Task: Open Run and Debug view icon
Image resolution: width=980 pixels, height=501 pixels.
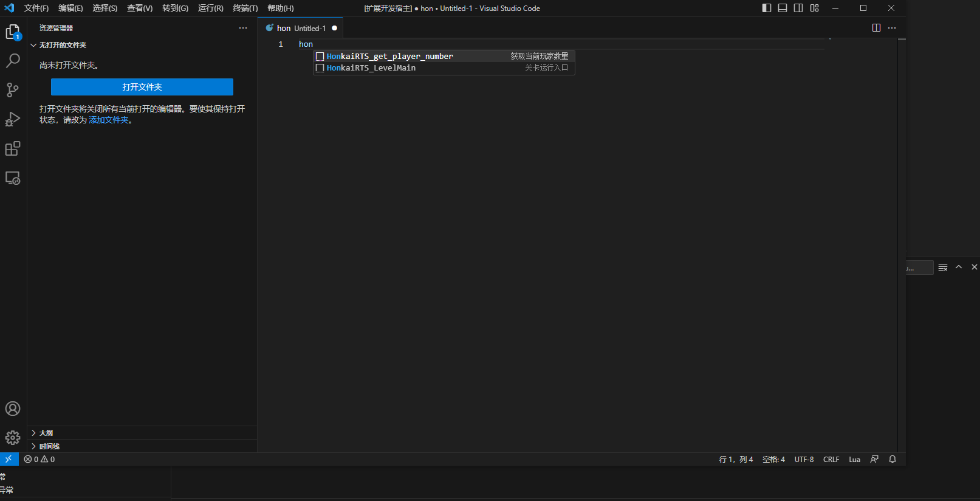Action: (13, 119)
